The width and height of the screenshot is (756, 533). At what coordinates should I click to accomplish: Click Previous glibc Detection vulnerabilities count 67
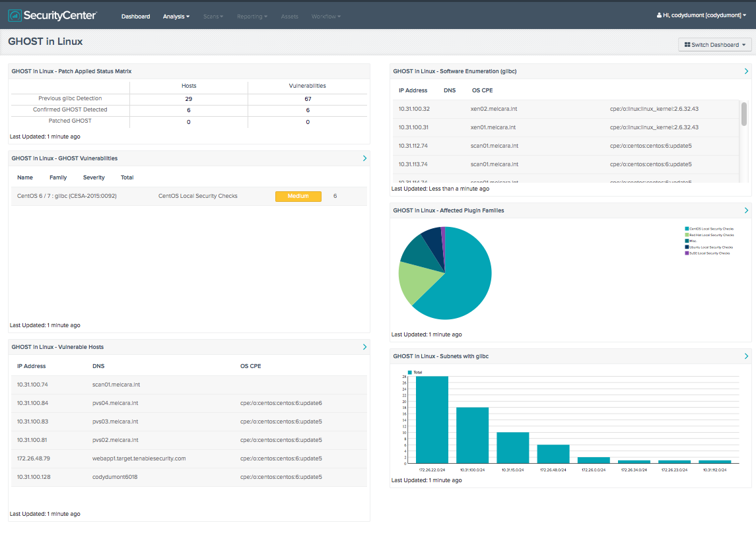(308, 99)
